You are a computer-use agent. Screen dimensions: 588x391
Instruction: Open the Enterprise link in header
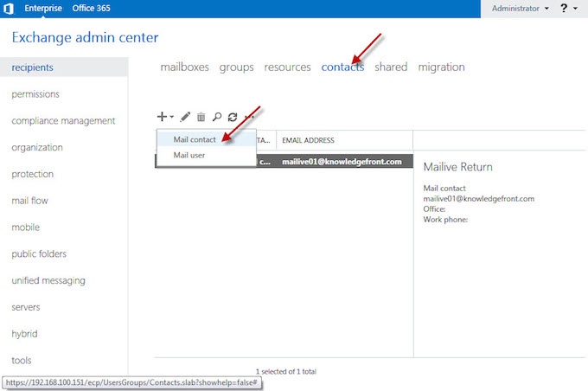tap(43, 9)
